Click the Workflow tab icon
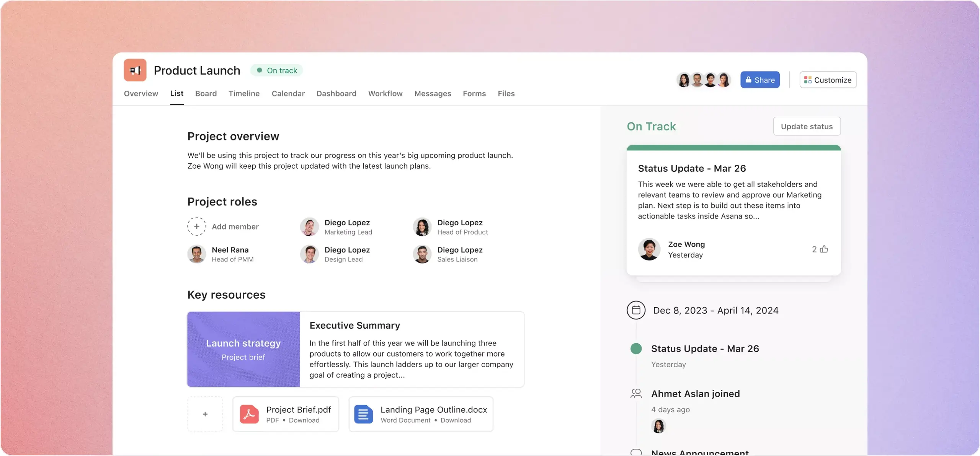 pyautogui.click(x=385, y=94)
